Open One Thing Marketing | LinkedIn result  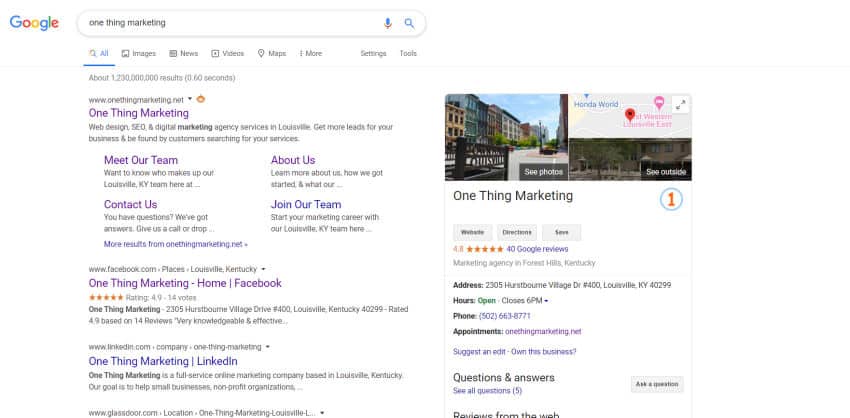[163, 361]
